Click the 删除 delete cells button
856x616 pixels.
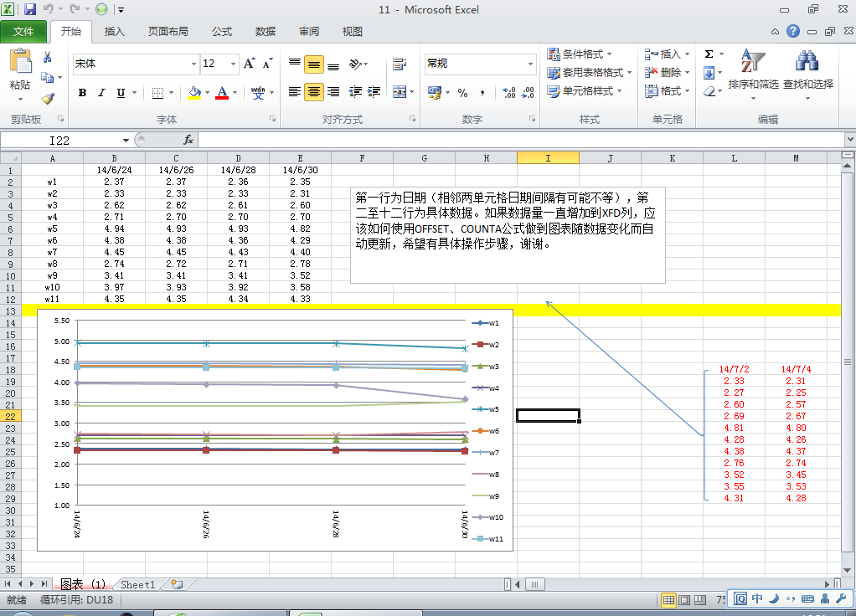click(x=667, y=73)
